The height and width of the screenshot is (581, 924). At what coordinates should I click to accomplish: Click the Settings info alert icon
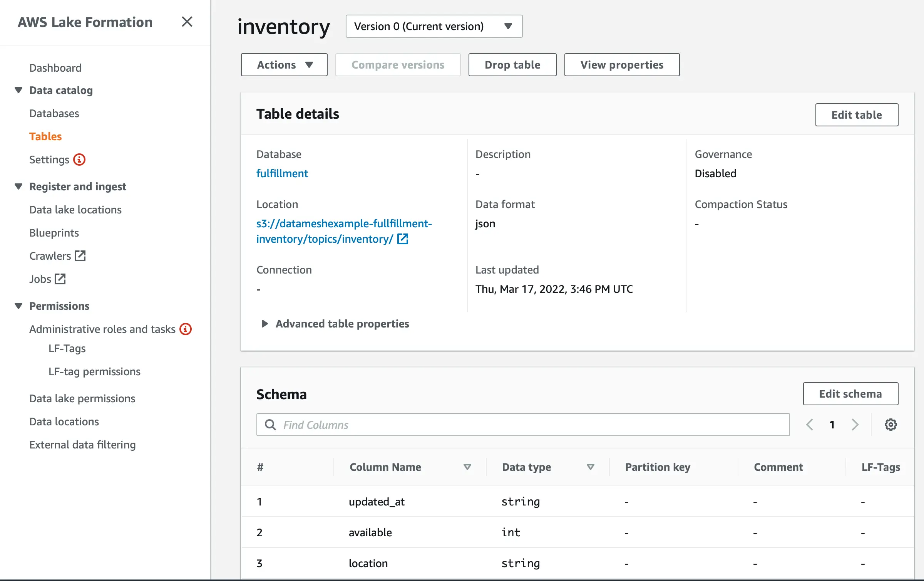pos(79,160)
